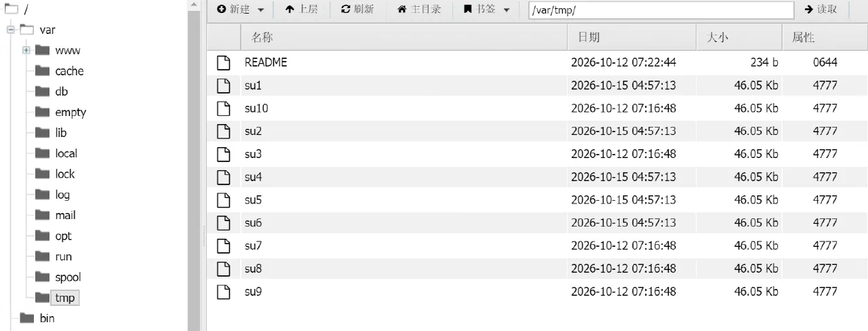Viewport: 868px width, 331px height.
Task: Click the folder icon beside spool
Action: 43,277
